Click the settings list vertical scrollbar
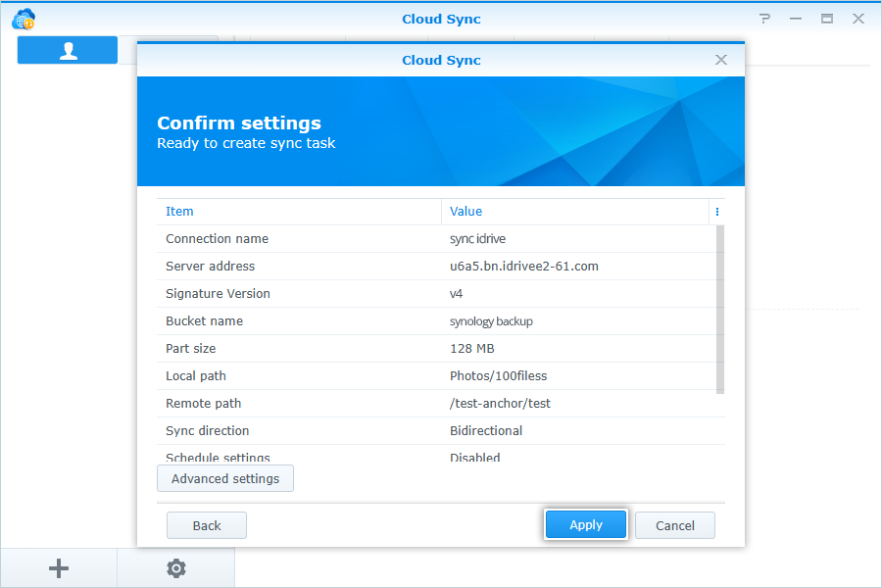Image resolution: width=882 pixels, height=588 pixels. 720,310
